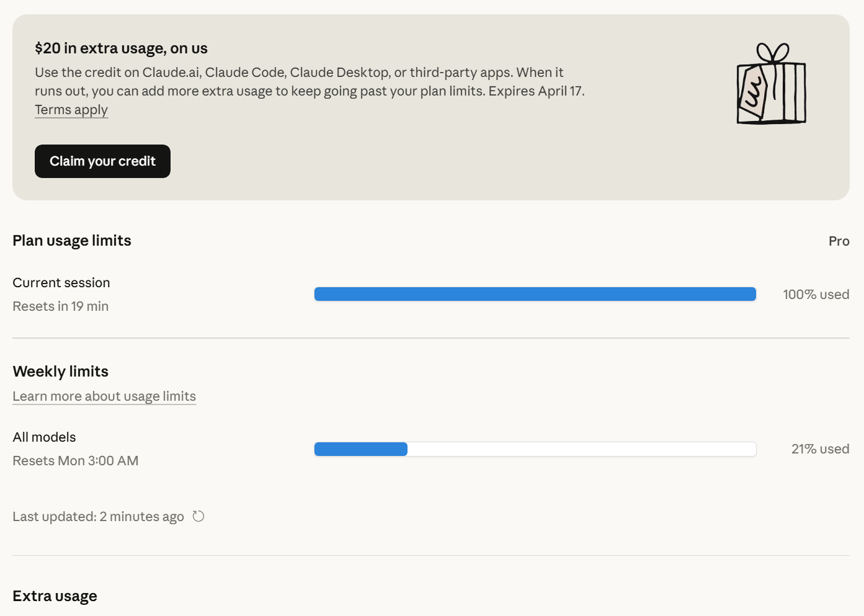Click the Weekly limits heading
Screen dimensions: 864x616
point(61,372)
